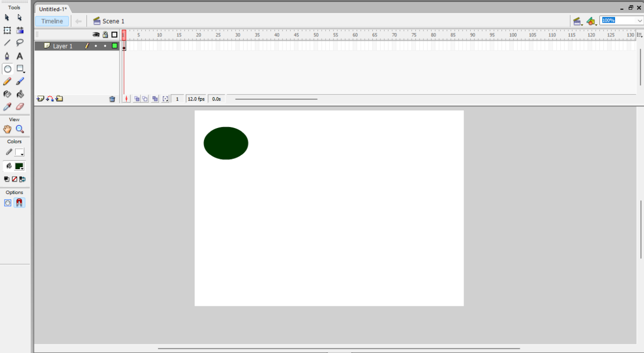Click the pencil stroke color control
This screenshot has width=644, height=353.
point(8,152)
